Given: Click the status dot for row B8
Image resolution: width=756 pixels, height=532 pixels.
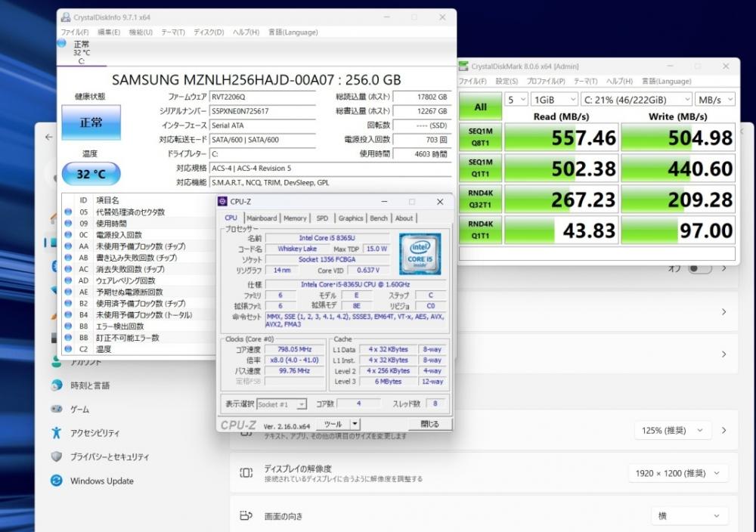Looking at the screenshot, I should pos(68,326).
